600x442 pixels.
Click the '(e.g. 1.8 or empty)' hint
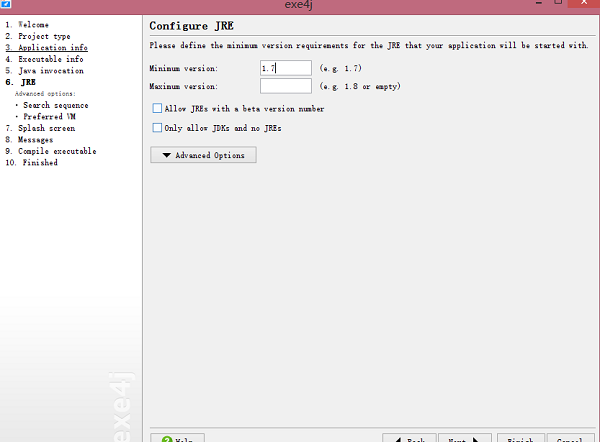tap(360, 86)
